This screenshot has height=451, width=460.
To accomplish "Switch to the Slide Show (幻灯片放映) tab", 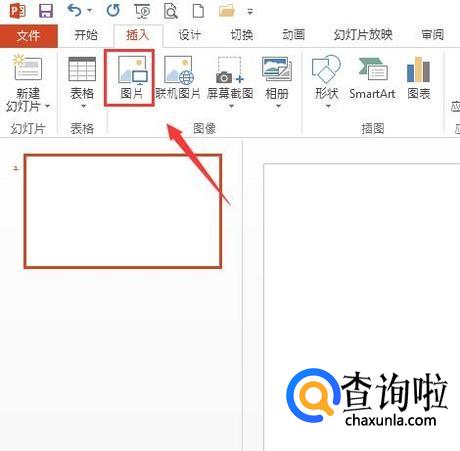I will click(363, 35).
